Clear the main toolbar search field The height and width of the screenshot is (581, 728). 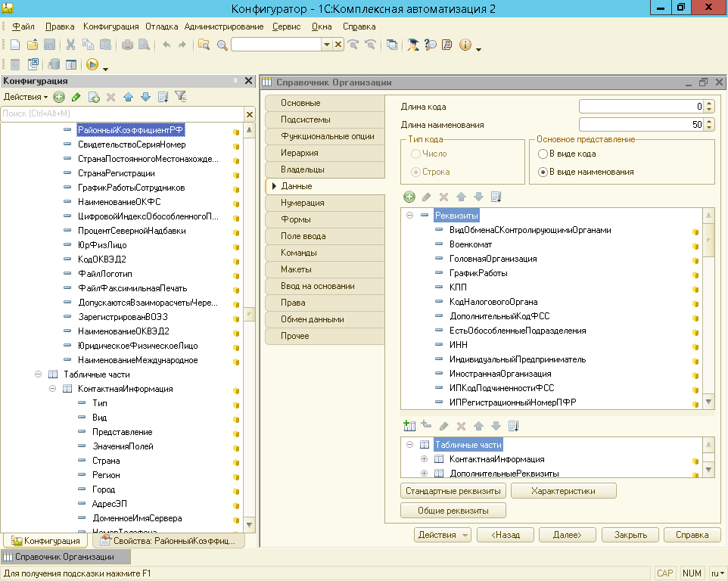click(338, 45)
